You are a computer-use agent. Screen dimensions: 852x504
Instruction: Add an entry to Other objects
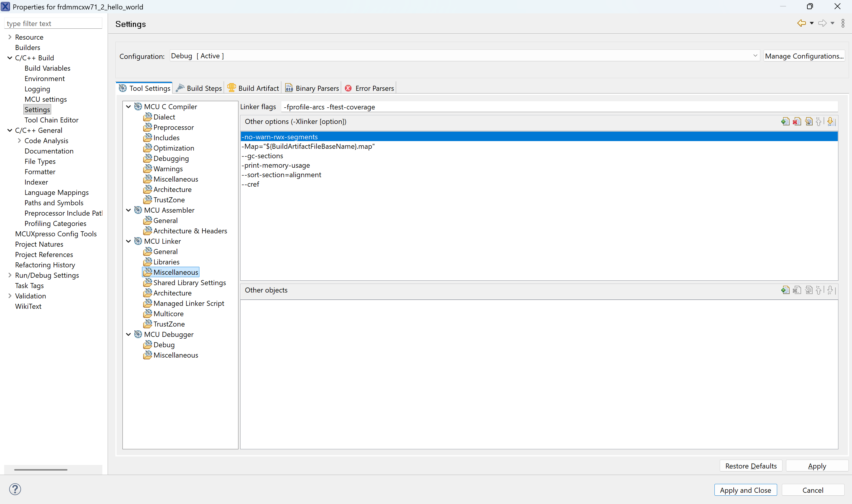[785, 290]
